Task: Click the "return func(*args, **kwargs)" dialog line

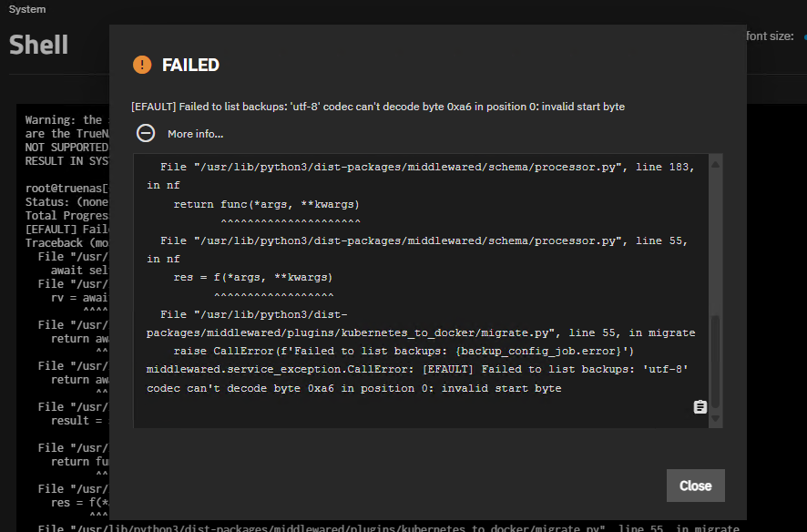Action: 267,204
